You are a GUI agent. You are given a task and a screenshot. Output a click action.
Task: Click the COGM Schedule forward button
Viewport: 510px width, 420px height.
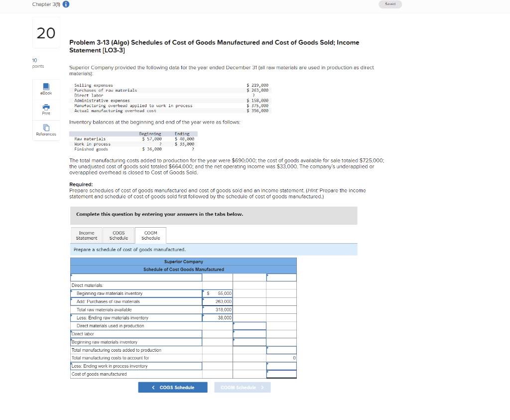pyautogui.click(x=242, y=387)
